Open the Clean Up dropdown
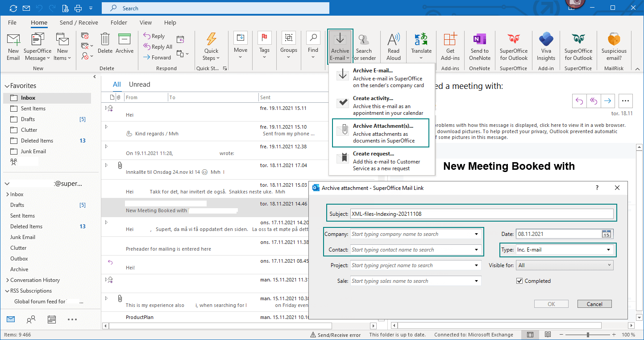 pos(87,46)
